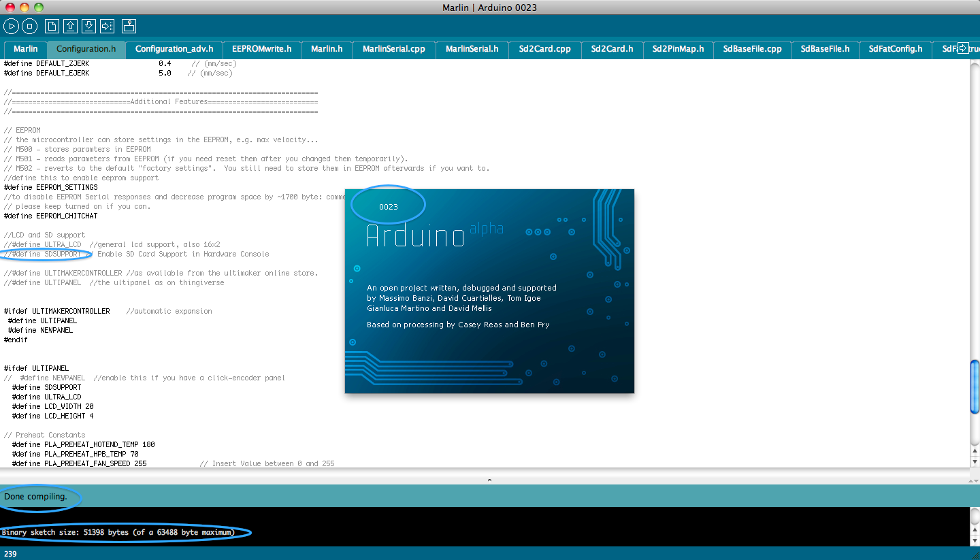
Task: Click the "// M500 - stores paramters in EEPROM" comment
Action: click(78, 149)
